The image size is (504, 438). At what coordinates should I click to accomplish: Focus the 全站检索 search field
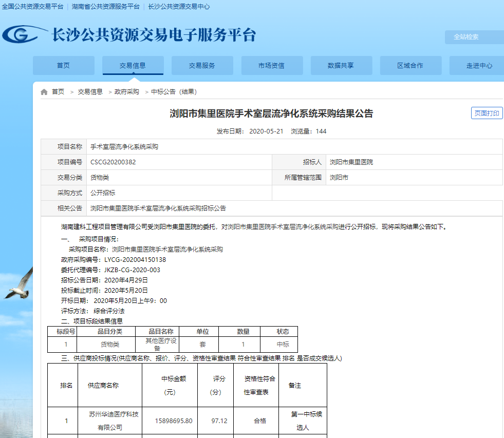point(474,37)
